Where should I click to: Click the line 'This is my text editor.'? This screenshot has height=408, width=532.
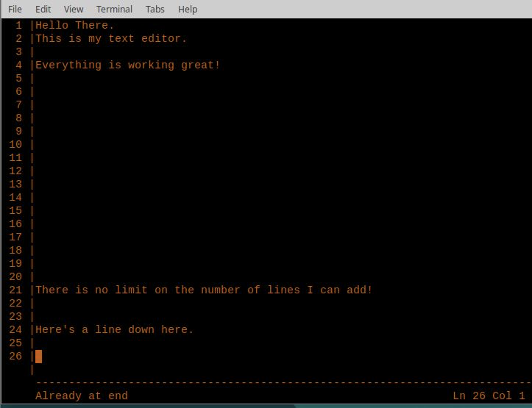[111, 39]
